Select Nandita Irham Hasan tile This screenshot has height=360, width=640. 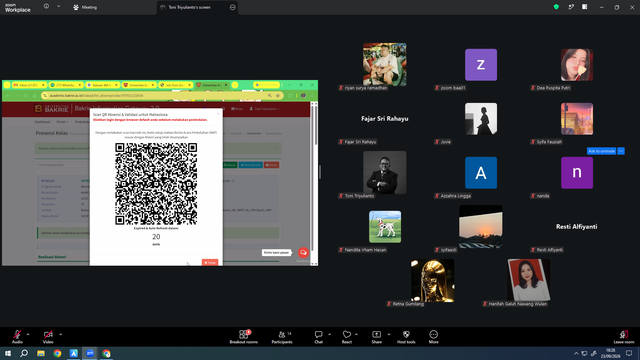pyautogui.click(x=384, y=227)
